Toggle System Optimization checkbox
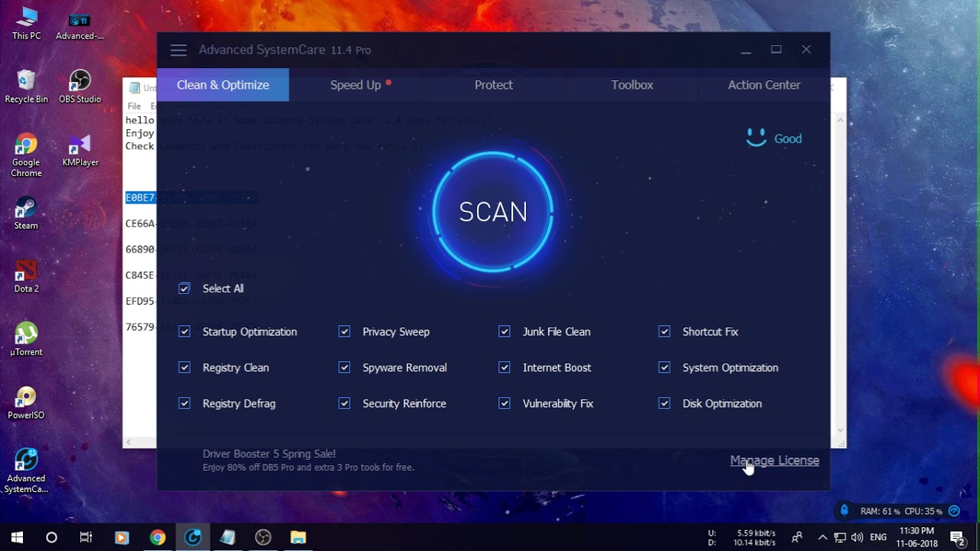 click(x=665, y=367)
